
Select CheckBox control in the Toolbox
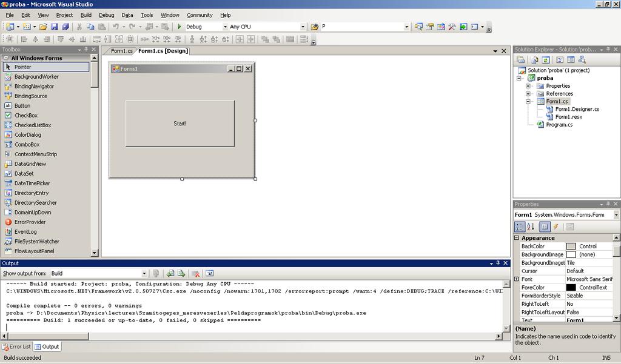click(x=26, y=115)
